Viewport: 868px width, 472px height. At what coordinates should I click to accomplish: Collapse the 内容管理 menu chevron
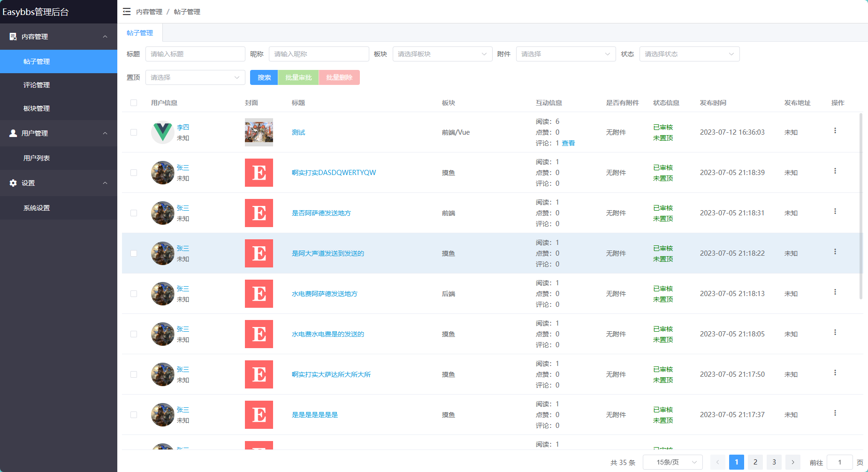(x=105, y=37)
